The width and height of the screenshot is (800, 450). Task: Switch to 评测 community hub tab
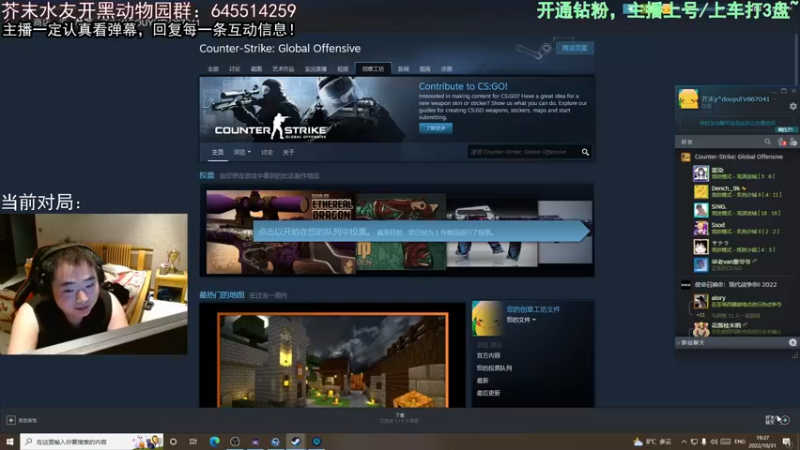click(x=446, y=69)
